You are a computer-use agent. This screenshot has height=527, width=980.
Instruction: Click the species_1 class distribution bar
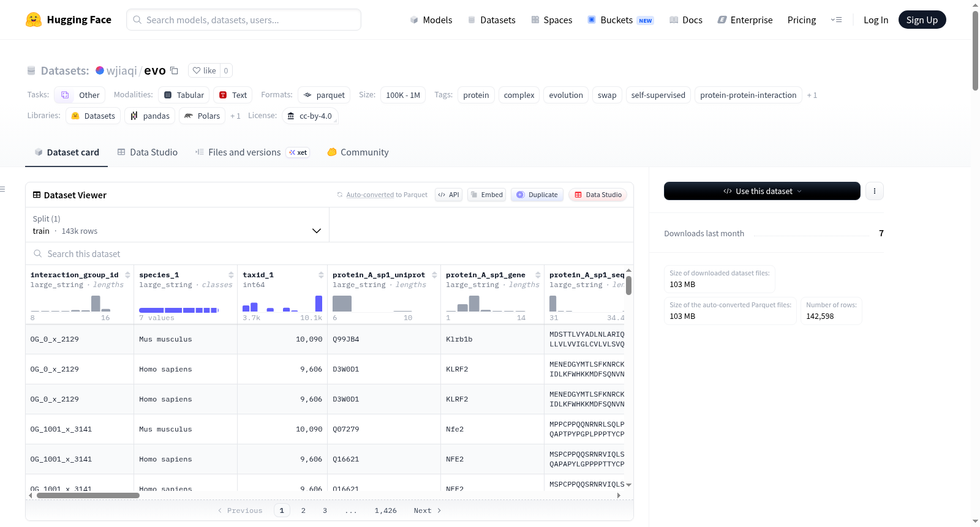[x=178, y=310]
